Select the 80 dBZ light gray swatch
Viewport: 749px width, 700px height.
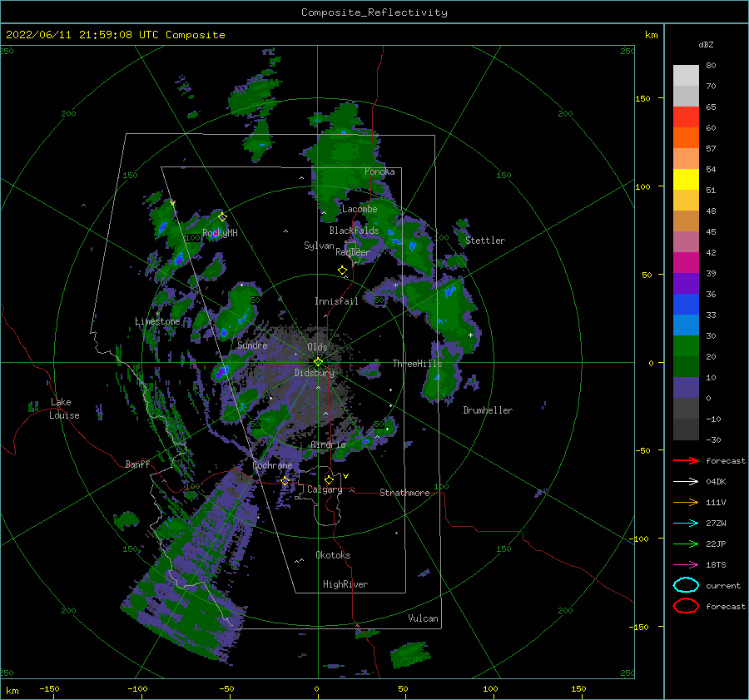coord(686,75)
